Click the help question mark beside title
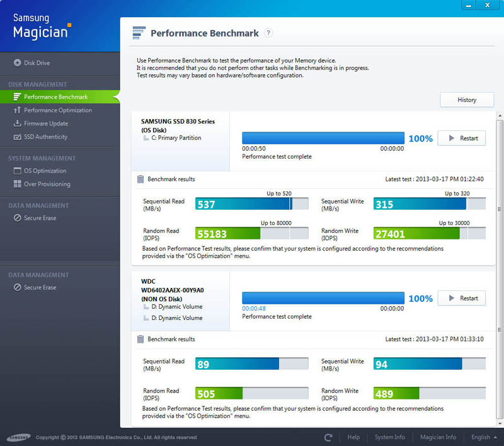The height and width of the screenshot is (446, 504). tap(268, 33)
